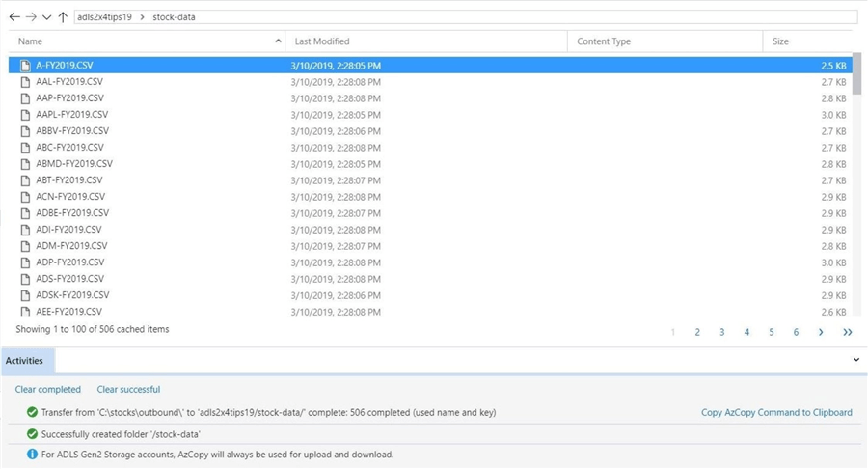Image resolution: width=868 pixels, height=469 pixels.
Task: Click the 3.0 KB size of AAPL-FY2019.CSV
Action: [x=833, y=115]
